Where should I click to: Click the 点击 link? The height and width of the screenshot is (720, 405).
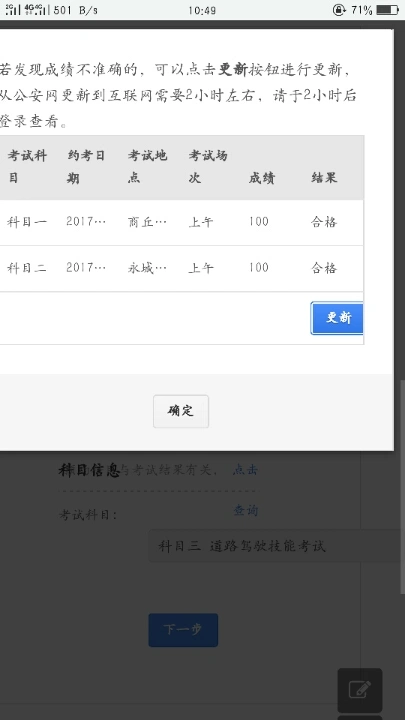[x=246, y=470]
